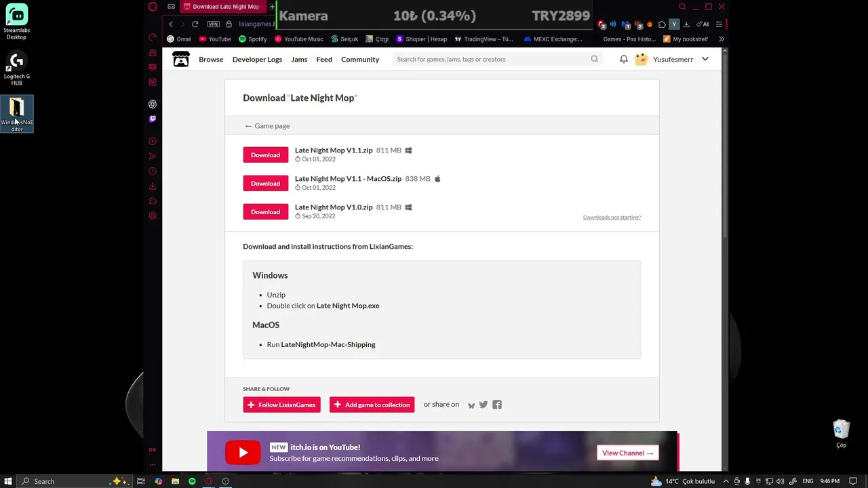Open the Browse menu on itch.io

pos(211,60)
